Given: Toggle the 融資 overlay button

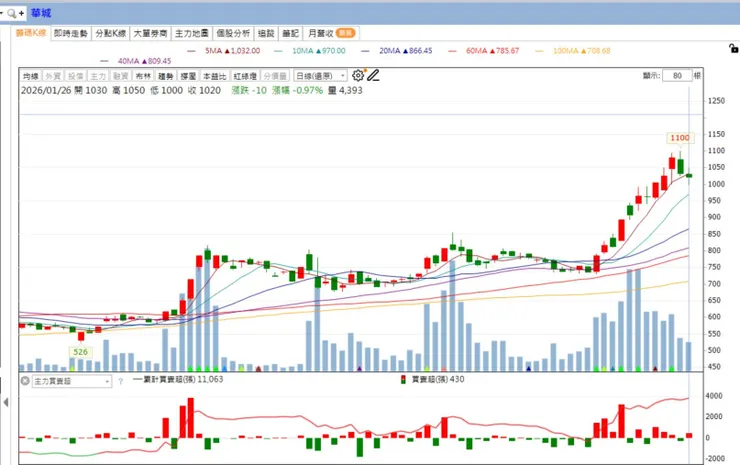Looking at the screenshot, I should [x=121, y=76].
